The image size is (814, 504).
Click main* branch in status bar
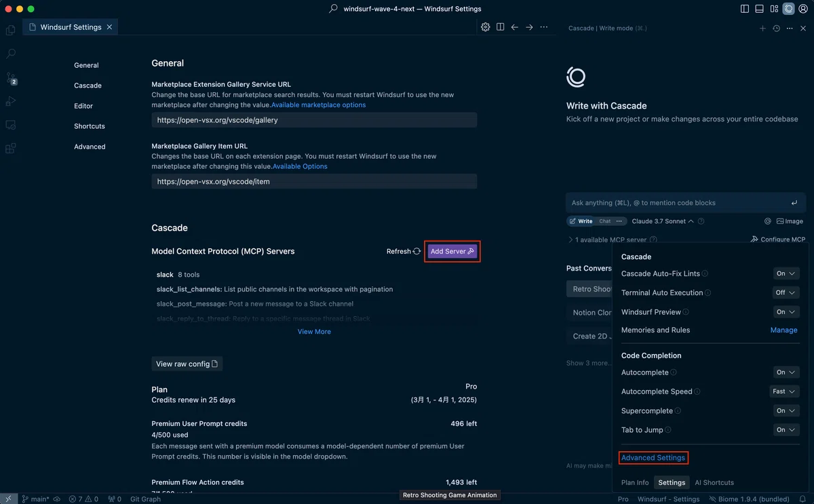tap(35, 499)
